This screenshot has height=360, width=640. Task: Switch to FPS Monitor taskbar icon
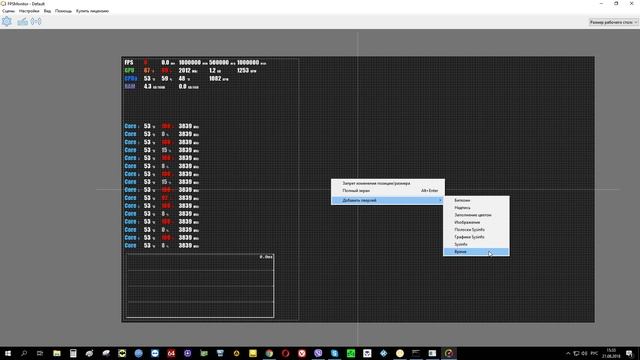[449, 353]
